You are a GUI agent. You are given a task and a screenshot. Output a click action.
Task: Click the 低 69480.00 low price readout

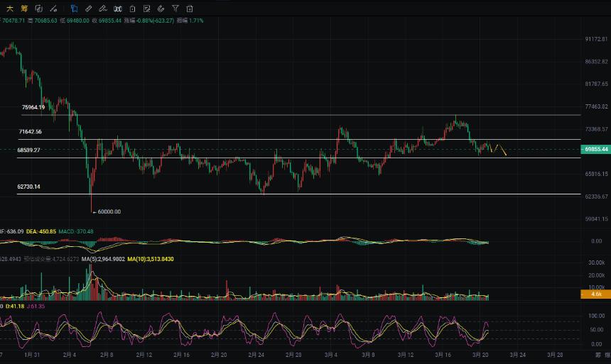pyautogui.click(x=75, y=21)
